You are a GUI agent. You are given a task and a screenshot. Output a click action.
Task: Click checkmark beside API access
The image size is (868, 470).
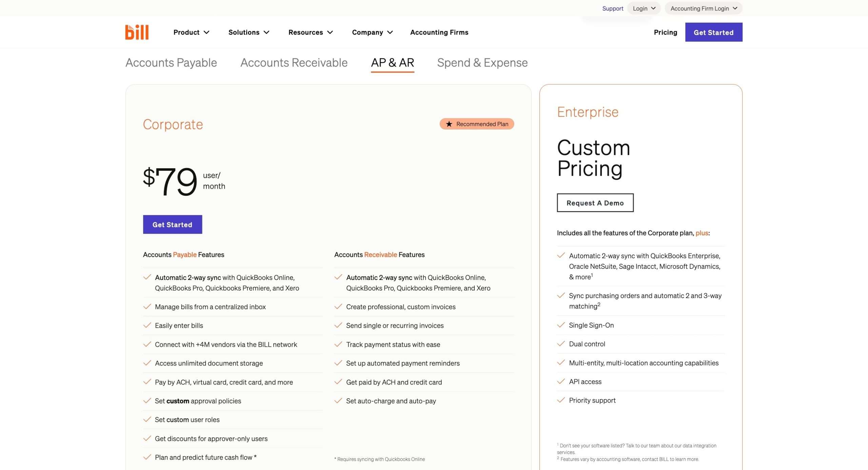point(561,381)
